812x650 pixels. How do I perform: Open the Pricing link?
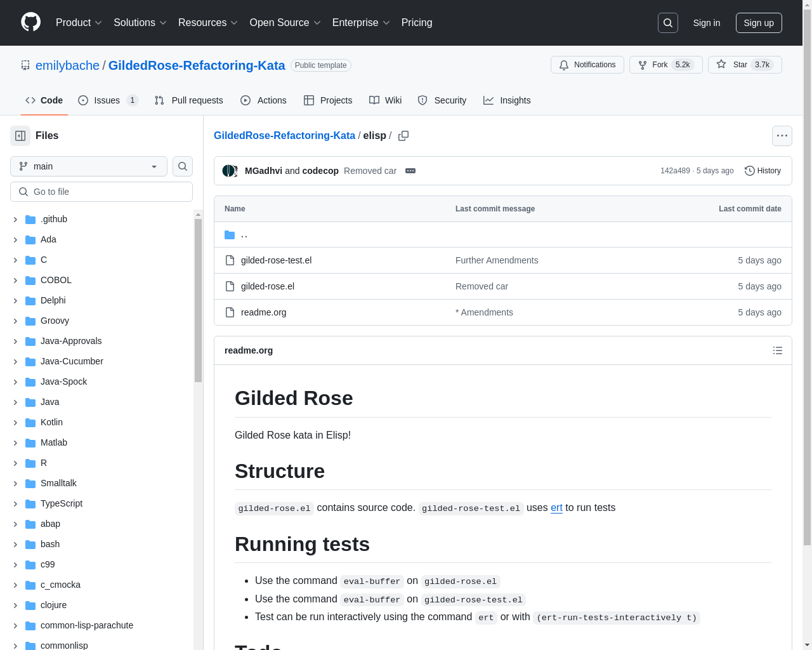click(417, 23)
